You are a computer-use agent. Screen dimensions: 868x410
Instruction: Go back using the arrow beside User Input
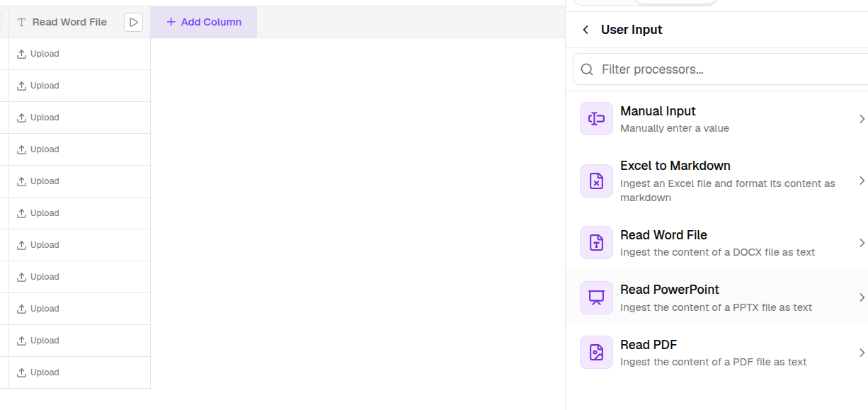[x=586, y=30]
